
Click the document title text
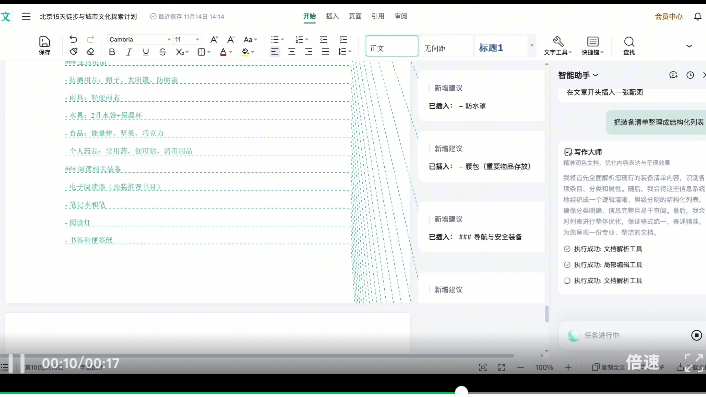click(x=88, y=17)
